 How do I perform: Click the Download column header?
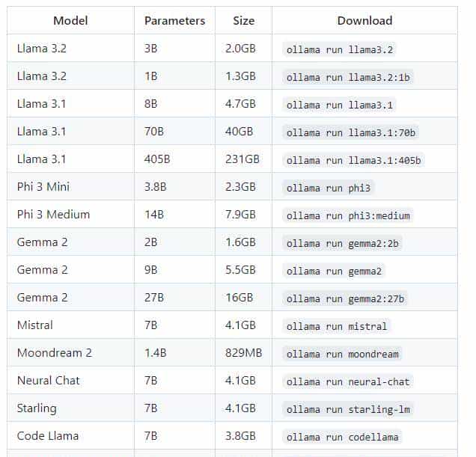point(364,21)
